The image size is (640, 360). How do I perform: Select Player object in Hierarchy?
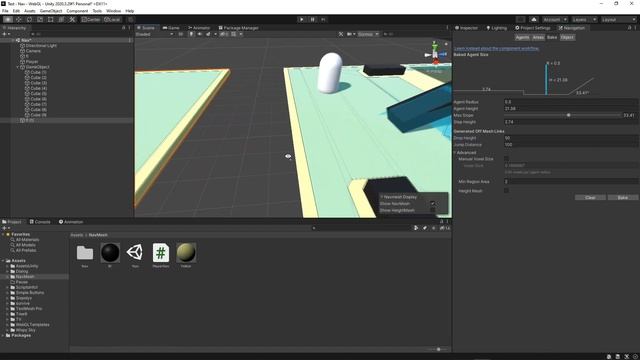[x=31, y=62]
